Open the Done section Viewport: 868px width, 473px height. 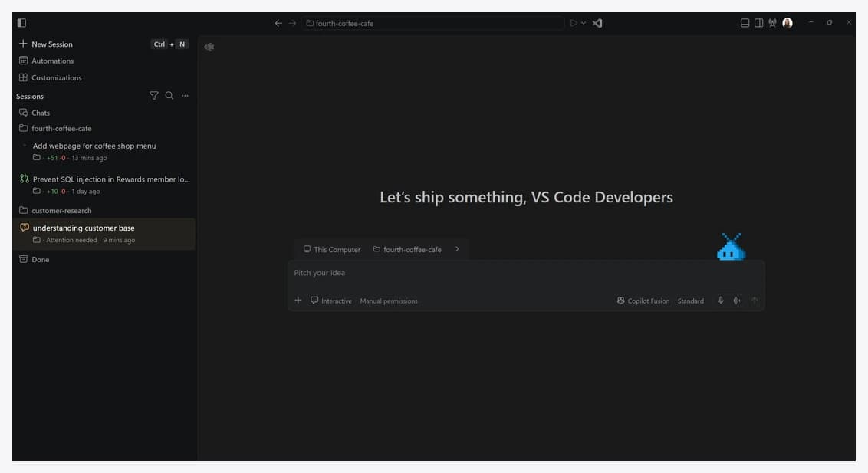click(x=35, y=259)
